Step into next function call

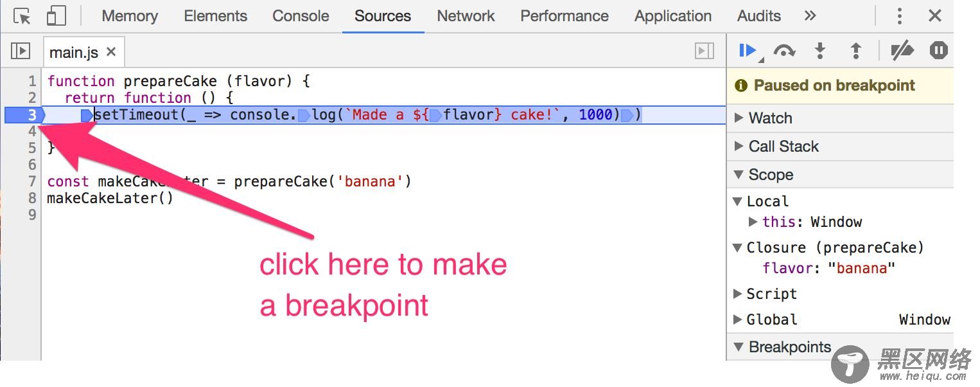click(820, 51)
